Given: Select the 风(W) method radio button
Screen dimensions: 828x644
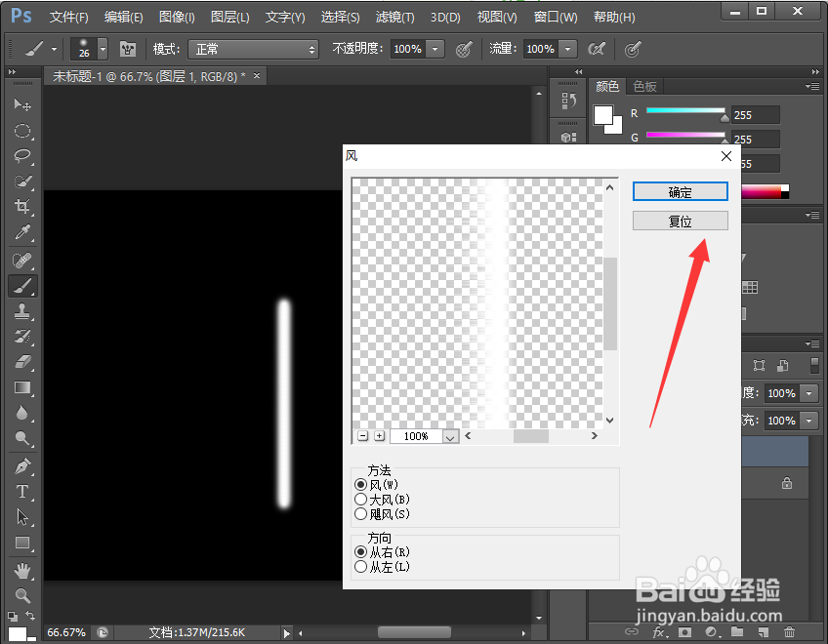Looking at the screenshot, I should coord(360,485).
